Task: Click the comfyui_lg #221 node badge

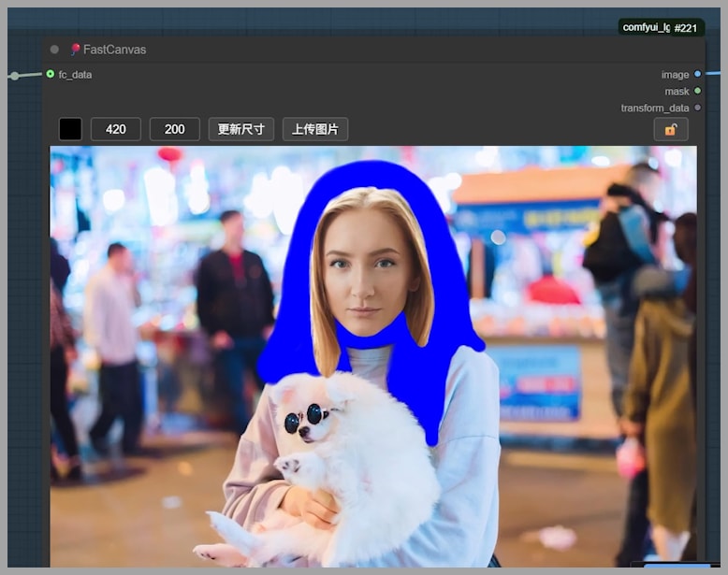Action: [661, 28]
